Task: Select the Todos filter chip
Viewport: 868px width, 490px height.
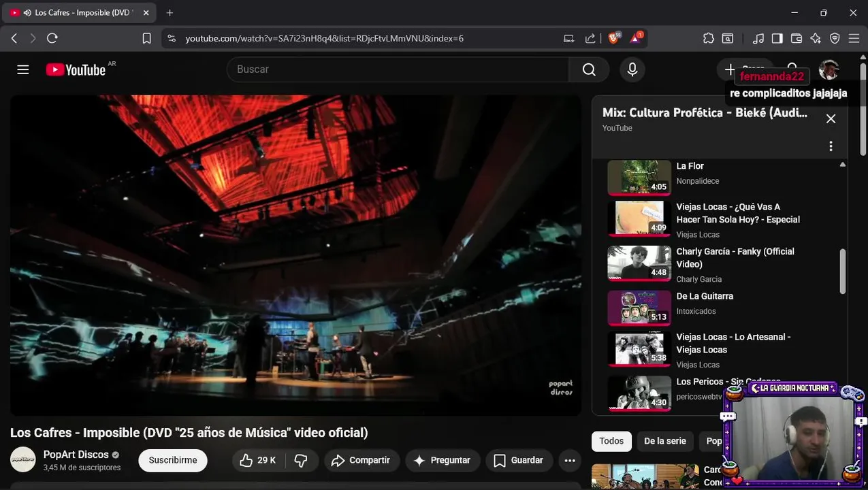Action: point(611,441)
